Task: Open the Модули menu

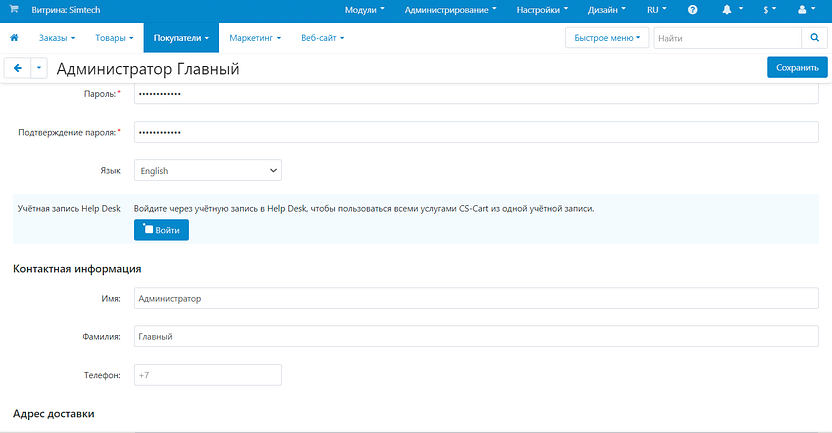Action: [364, 9]
